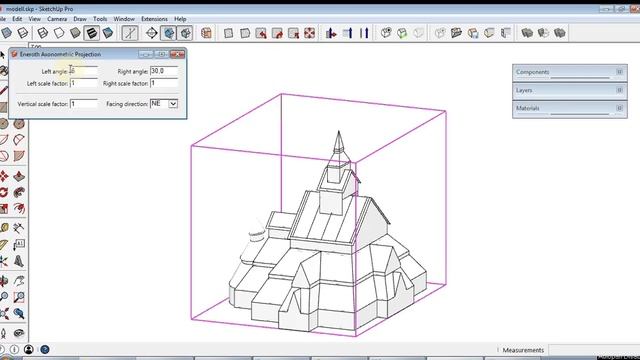The width and height of the screenshot is (640, 360).
Task: Expand the Components tray panel
Action: 570,72
